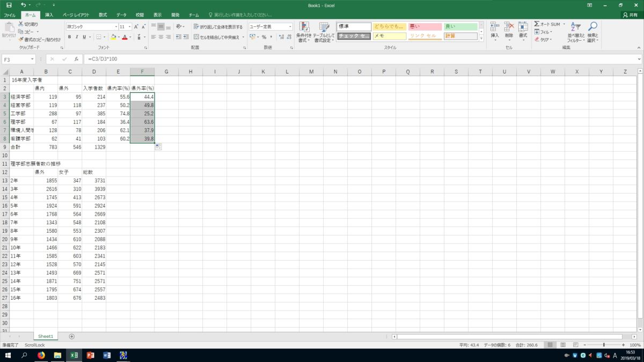Viewport: 644px width, 362px height.
Task: Open Word from the taskbar
Action: point(106,355)
